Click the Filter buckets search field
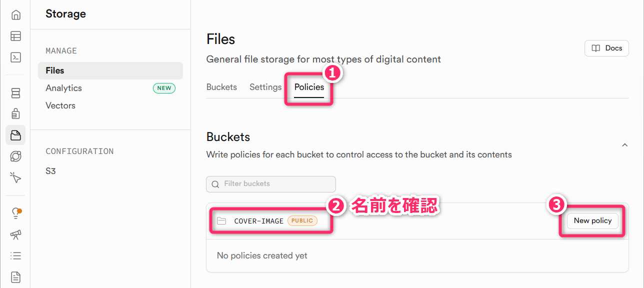The height and width of the screenshot is (288, 644). pos(271,184)
